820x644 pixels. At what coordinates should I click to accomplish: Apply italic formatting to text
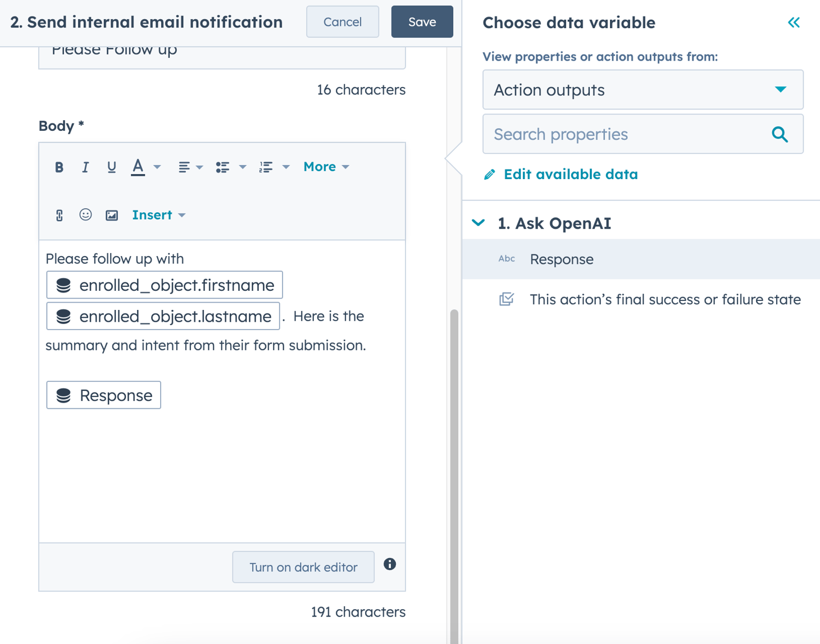[85, 166]
